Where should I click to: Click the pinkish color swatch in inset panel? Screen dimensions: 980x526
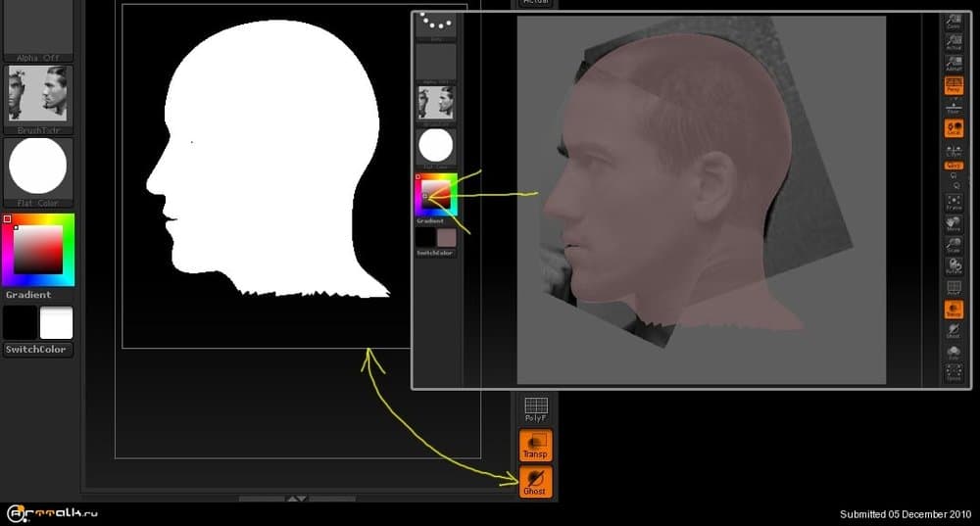click(447, 237)
